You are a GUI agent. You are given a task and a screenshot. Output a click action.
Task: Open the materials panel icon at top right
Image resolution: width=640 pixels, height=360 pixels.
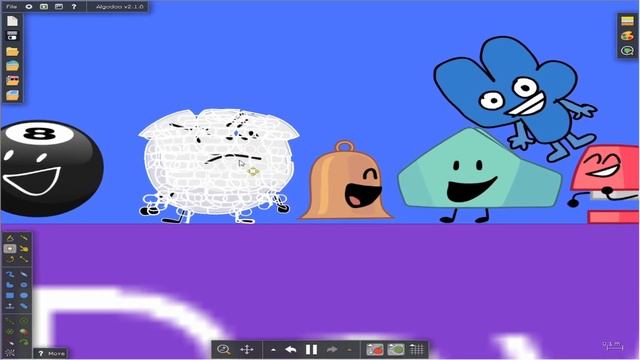[x=627, y=20]
